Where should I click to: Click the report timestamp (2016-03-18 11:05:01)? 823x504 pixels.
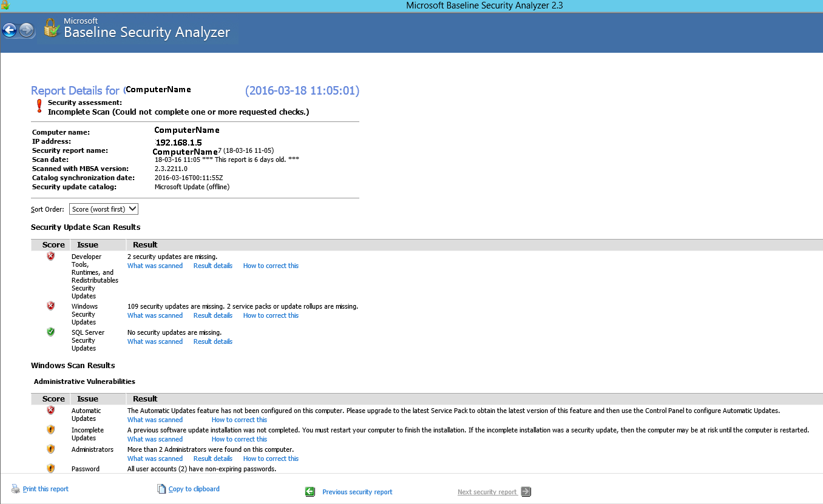[x=302, y=90]
